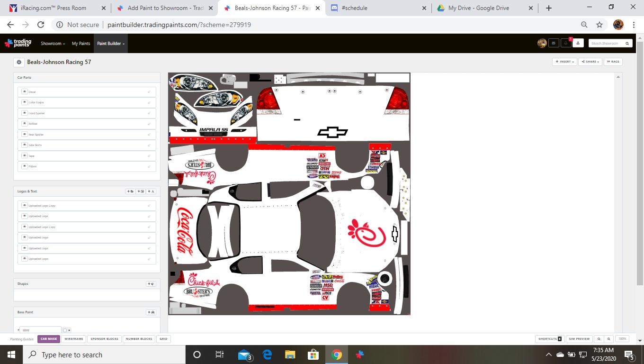This screenshot has height=364, width=644.
Task: Open the My Paints menu item
Action: (x=80, y=43)
